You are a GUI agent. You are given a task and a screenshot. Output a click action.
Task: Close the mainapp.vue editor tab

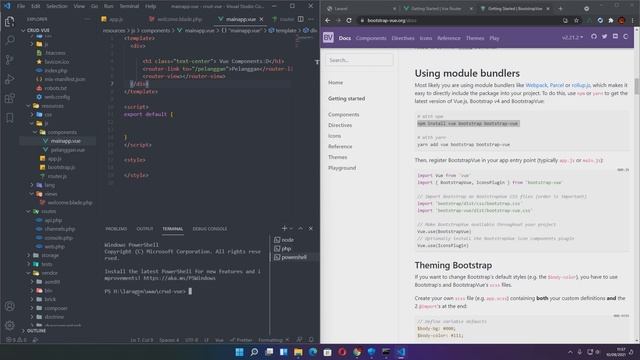pos(261,19)
